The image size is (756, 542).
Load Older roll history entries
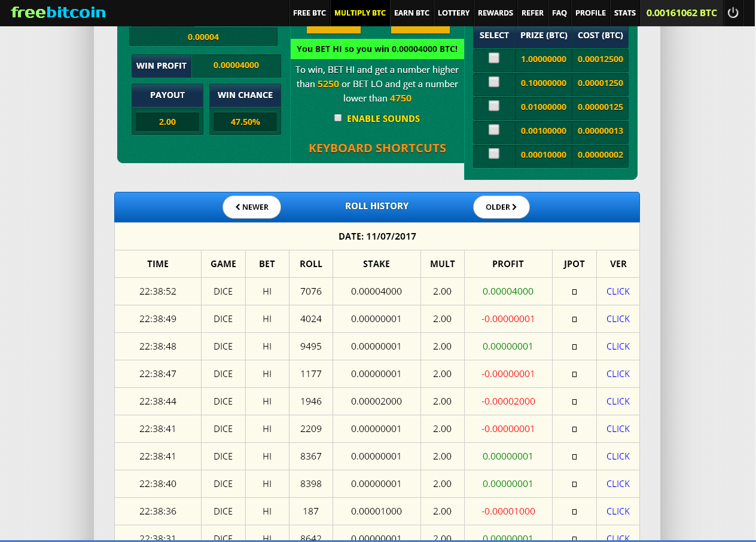(x=501, y=207)
